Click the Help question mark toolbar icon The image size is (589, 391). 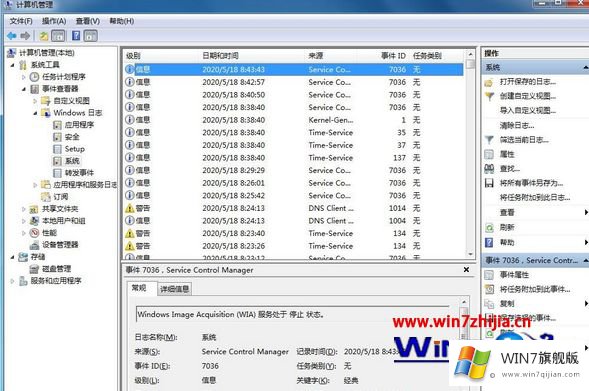[76, 36]
